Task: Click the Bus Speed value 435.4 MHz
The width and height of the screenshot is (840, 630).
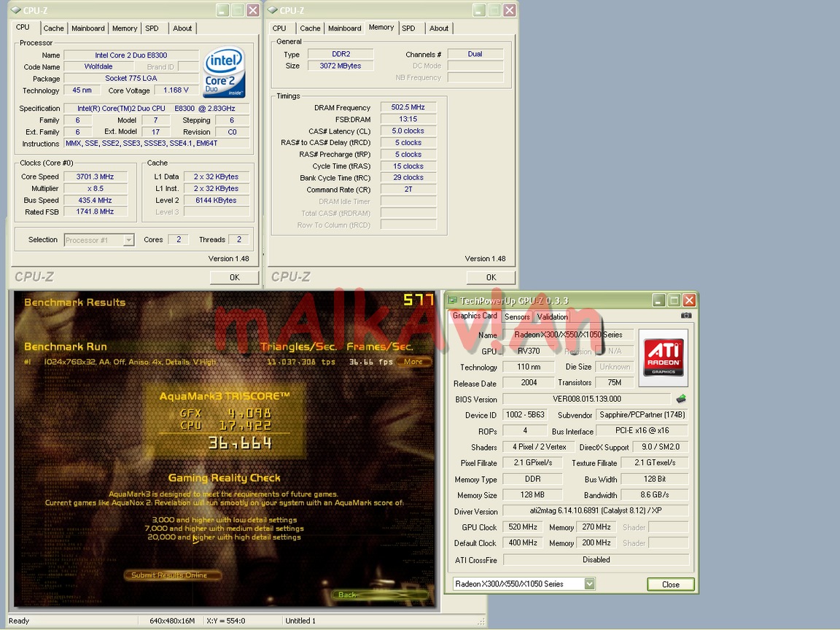Action: (96, 201)
